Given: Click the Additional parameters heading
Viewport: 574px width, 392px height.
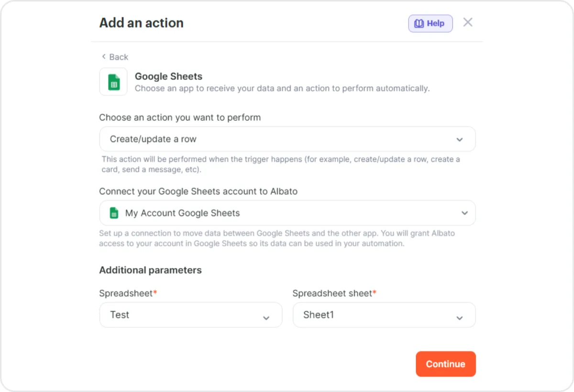Looking at the screenshot, I should 150,270.
